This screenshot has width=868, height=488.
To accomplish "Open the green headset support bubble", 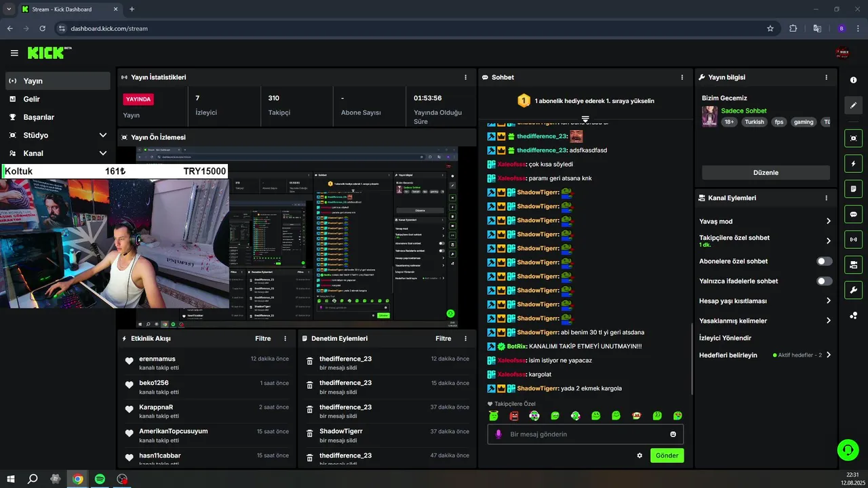I will pos(848,449).
